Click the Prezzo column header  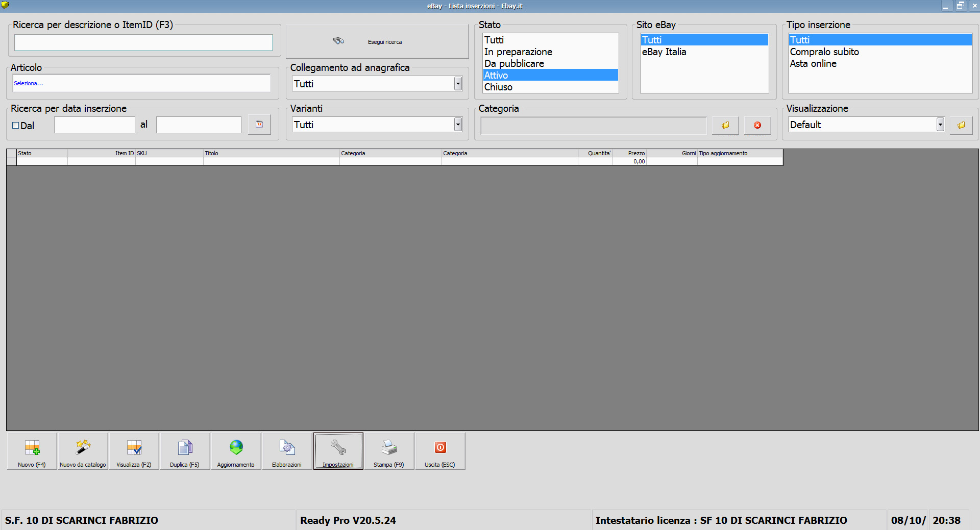pos(629,153)
